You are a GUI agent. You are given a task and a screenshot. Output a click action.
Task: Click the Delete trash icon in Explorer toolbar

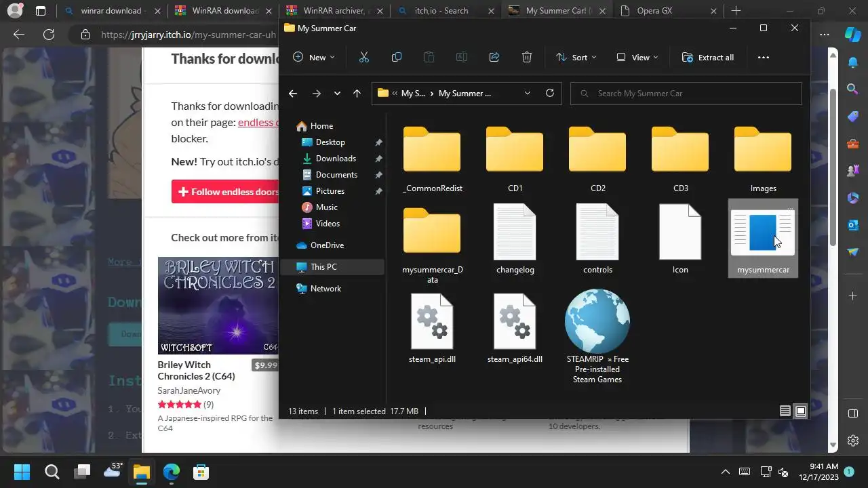pyautogui.click(x=527, y=58)
